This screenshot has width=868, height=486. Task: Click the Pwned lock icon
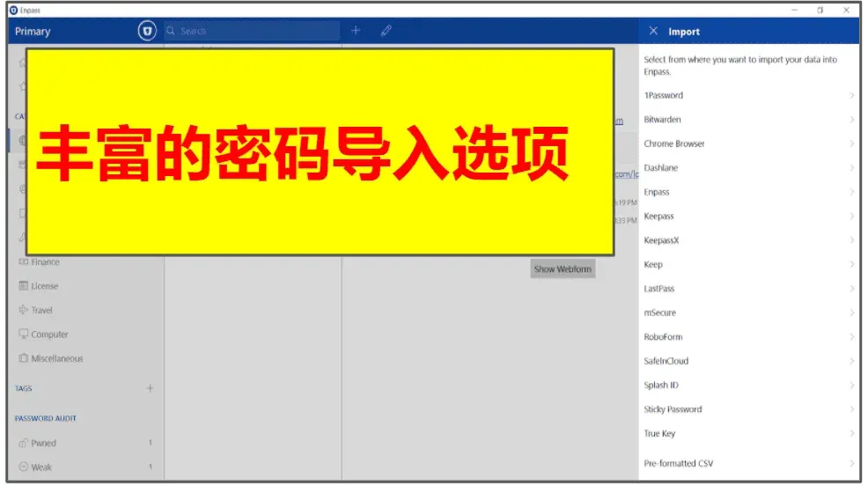pos(23,443)
